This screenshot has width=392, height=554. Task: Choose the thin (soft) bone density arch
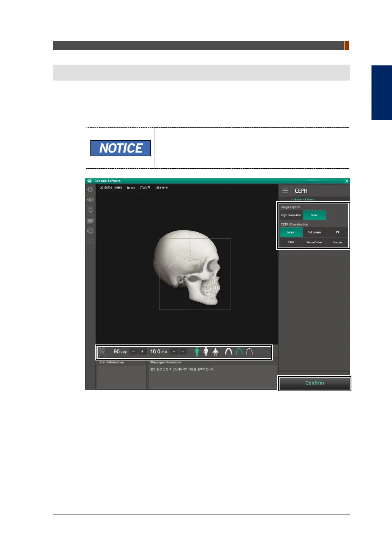click(x=249, y=352)
